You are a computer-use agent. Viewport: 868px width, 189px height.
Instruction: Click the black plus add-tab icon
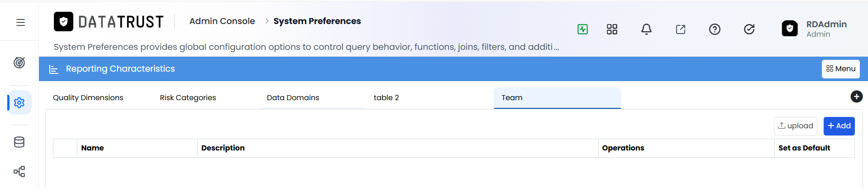856,97
